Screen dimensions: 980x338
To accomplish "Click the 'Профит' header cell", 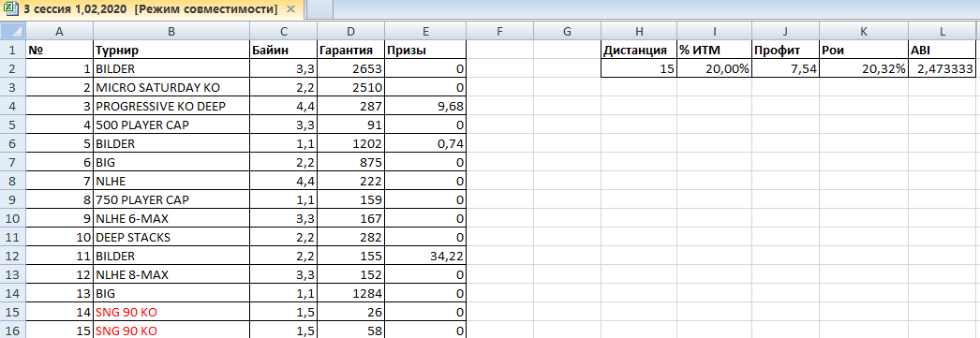I will point(785,50).
